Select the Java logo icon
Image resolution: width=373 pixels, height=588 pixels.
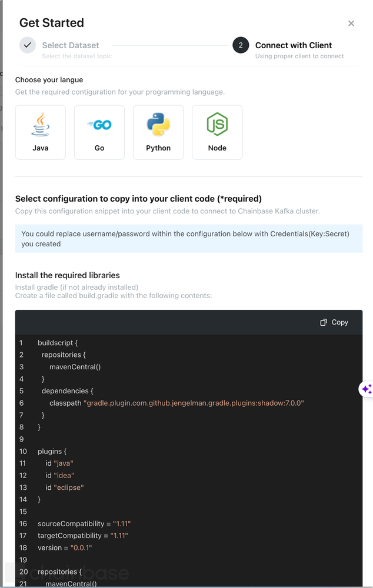click(x=40, y=123)
